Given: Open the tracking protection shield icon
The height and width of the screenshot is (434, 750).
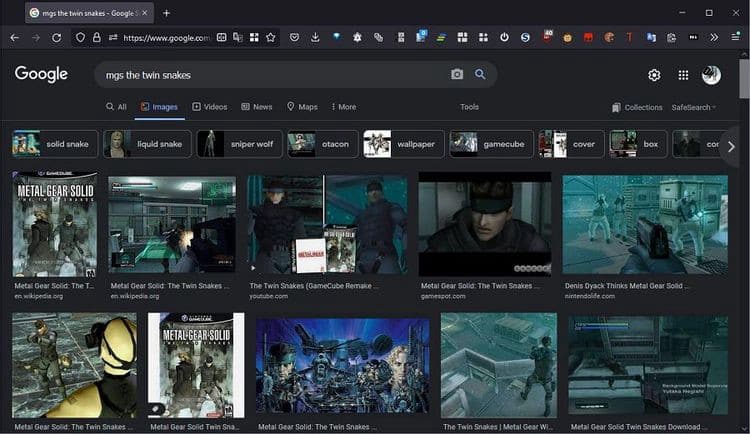Looking at the screenshot, I should [x=80, y=37].
